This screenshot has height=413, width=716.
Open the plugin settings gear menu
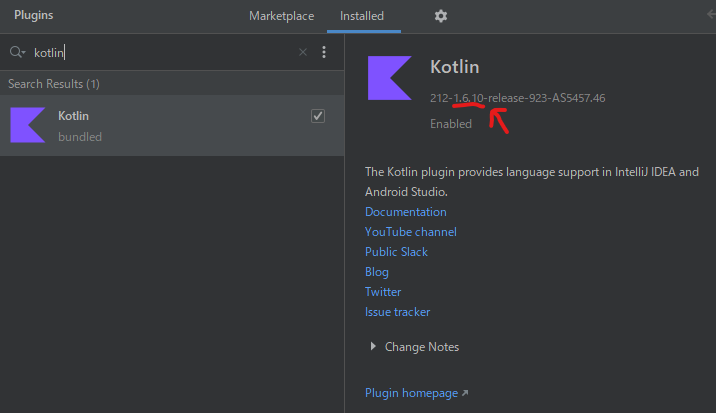pyautogui.click(x=441, y=16)
